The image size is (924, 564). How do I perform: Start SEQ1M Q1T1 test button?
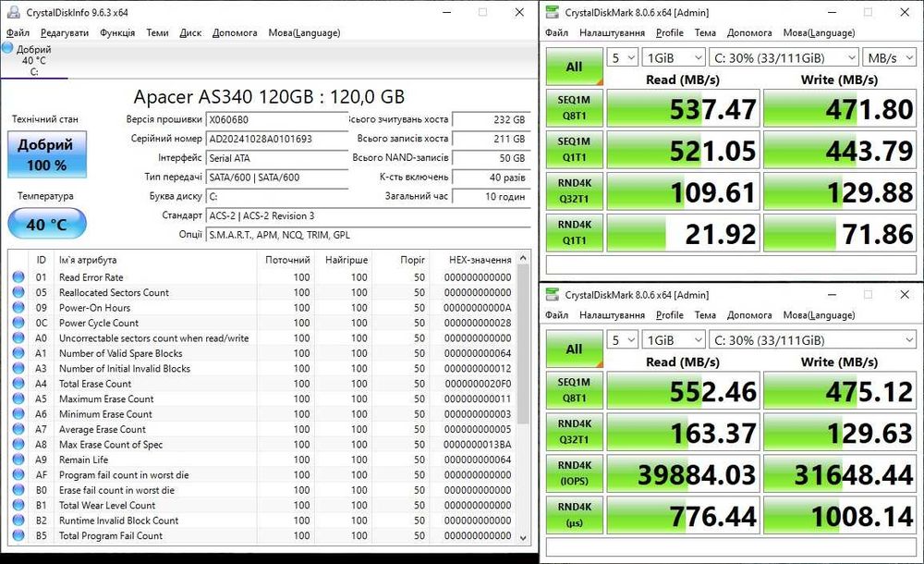click(575, 149)
